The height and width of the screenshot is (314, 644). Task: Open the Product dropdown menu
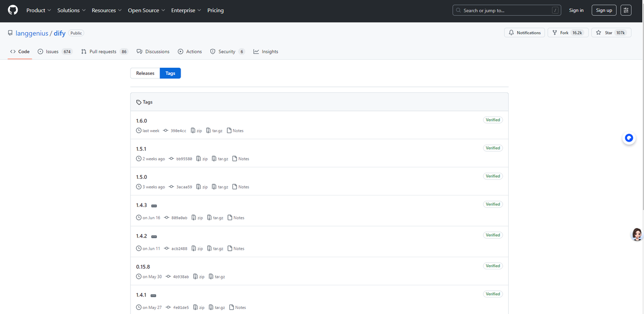(x=38, y=10)
